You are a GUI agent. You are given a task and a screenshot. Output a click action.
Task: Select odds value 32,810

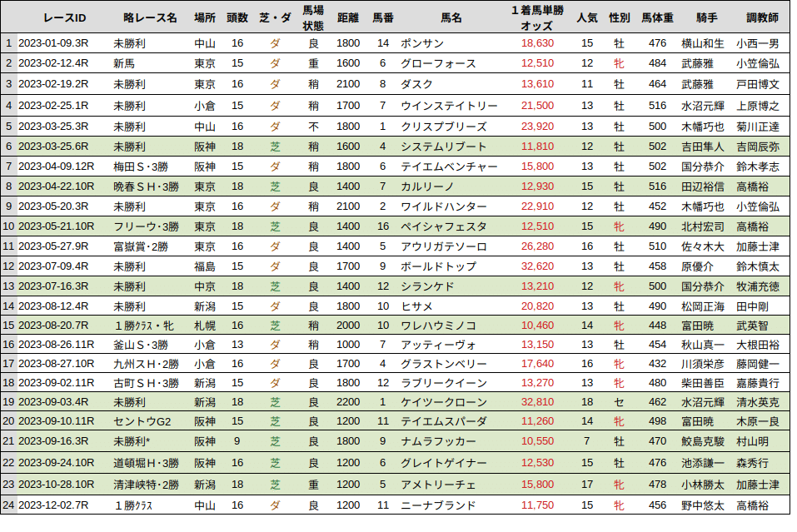[x=537, y=402]
